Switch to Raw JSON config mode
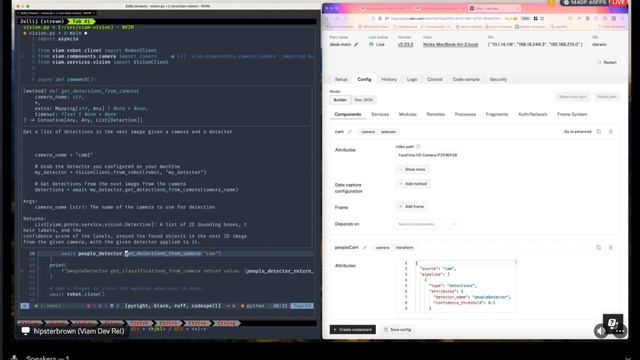Image resolution: width=640 pixels, height=360 pixels. tap(363, 100)
